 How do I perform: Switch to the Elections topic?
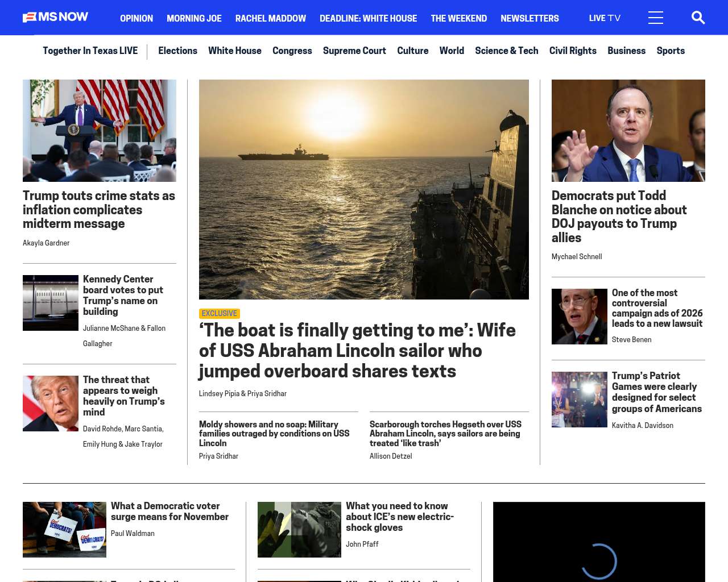tap(177, 51)
